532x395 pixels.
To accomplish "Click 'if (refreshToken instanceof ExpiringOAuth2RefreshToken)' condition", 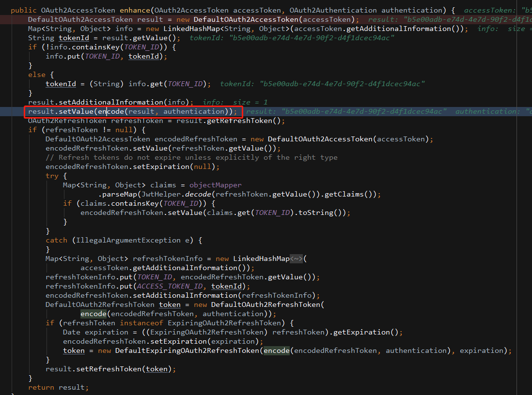I will [170, 323].
